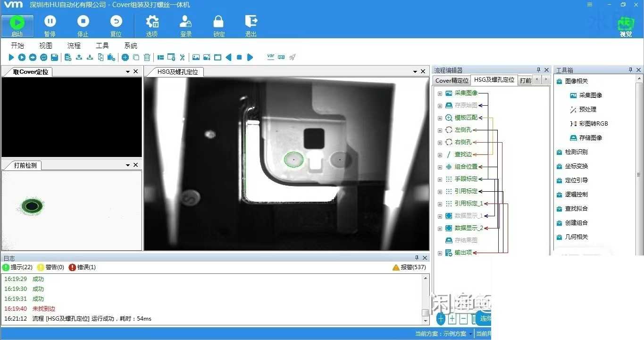Click the 锁定 lock icon
This screenshot has height=340, width=644.
[218, 21]
